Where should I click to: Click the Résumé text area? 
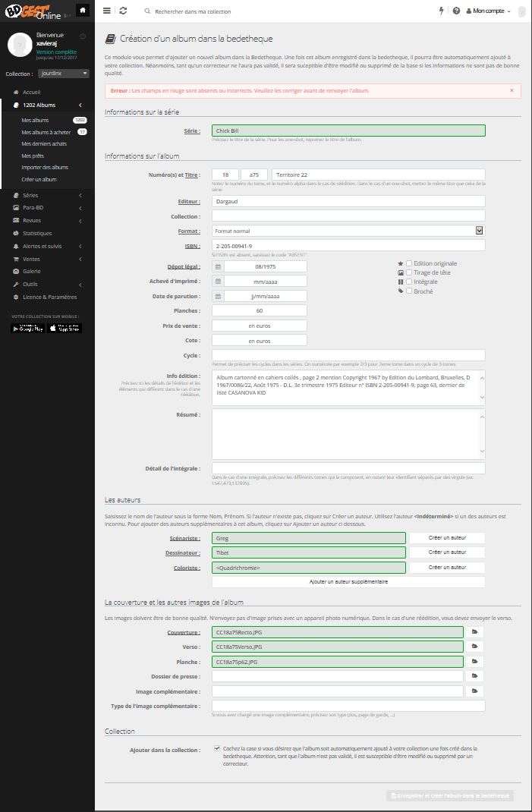click(348, 433)
